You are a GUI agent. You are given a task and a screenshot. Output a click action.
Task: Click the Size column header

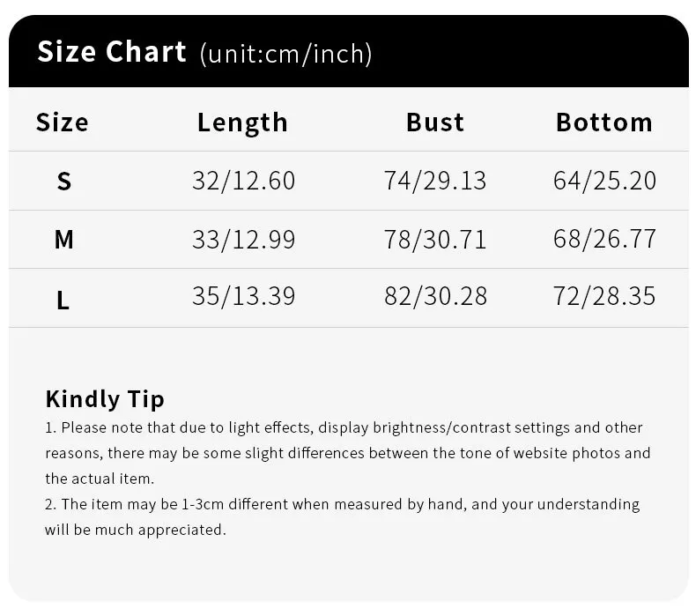(x=63, y=122)
